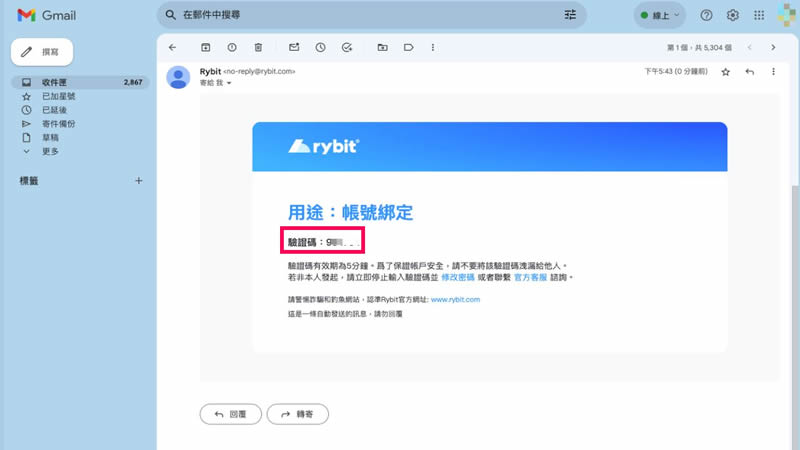Delete the email with trash icon
The image size is (800, 450).
click(x=258, y=47)
